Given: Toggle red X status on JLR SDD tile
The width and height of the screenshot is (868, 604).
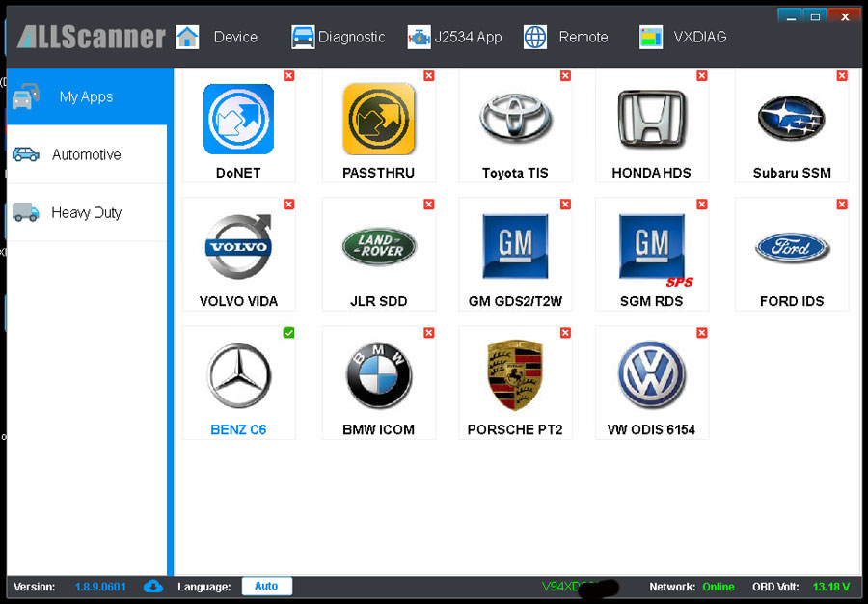Looking at the screenshot, I should pos(429,205).
